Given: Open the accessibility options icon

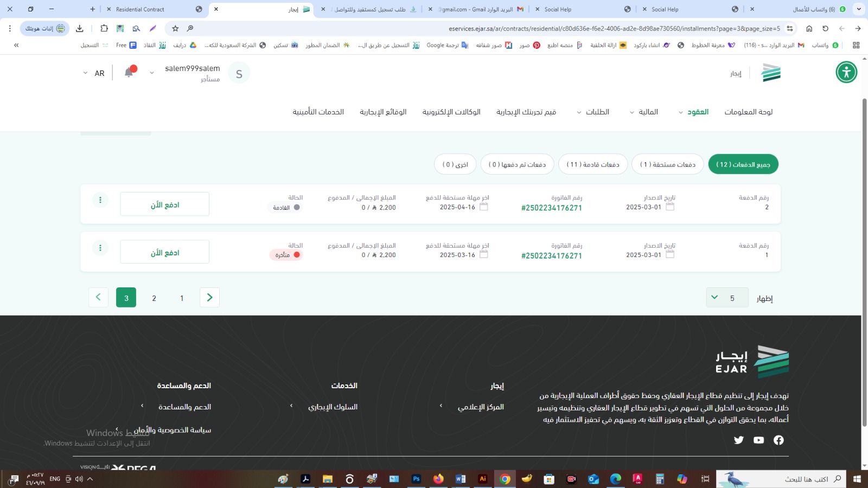Looking at the screenshot, I should click(846, 72).
